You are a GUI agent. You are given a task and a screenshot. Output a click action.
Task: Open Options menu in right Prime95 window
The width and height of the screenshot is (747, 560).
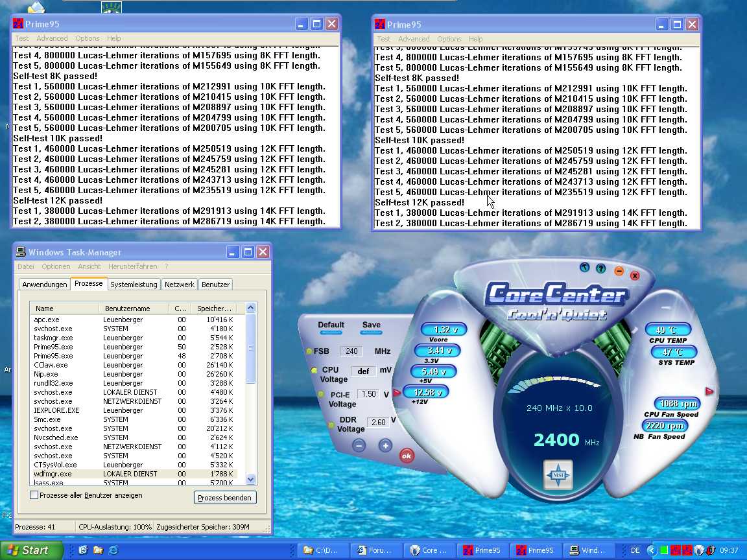[x=449, y=39]
